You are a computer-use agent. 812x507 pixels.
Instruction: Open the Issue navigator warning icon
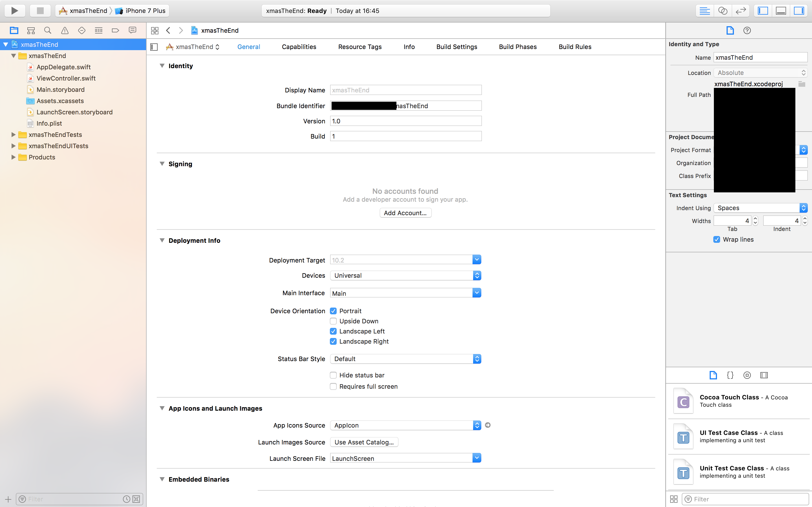pyautogui.click(x=64, y=30)
